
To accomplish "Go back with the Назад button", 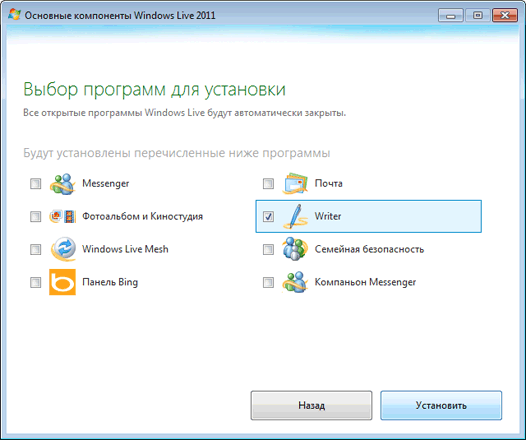I will click(x=311, y=405).
